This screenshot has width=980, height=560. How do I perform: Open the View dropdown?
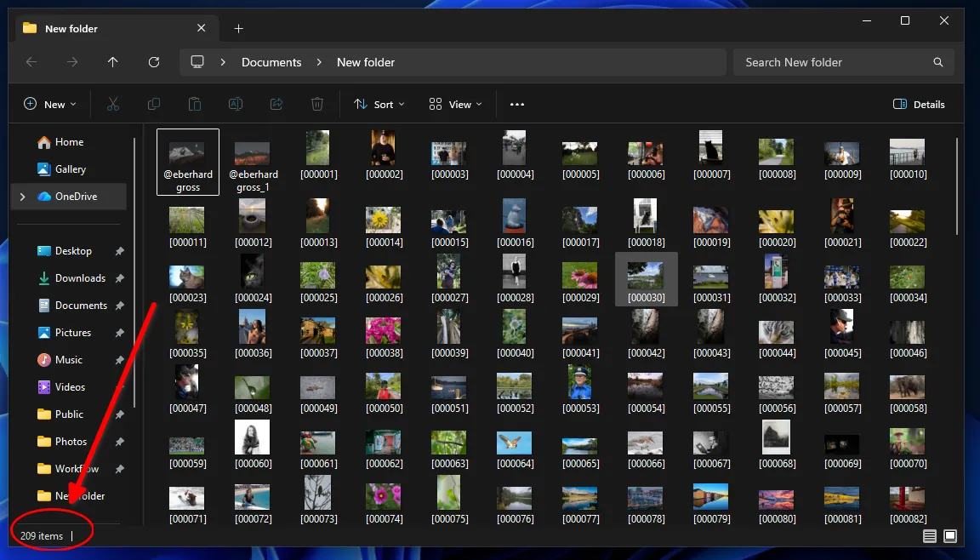pyautogui.click(x=455, y=104)
